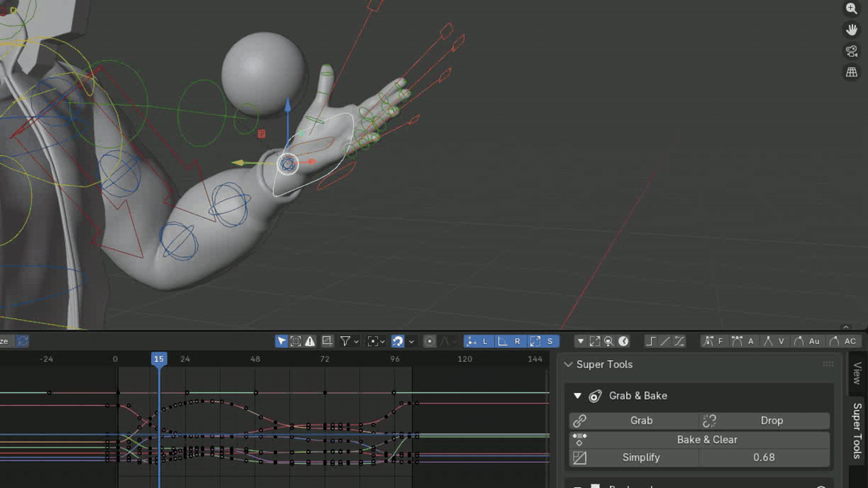This screenshot has width=868, height=488.
Task: Select the Super Tools sidebar tab
Action: point(857,431)
